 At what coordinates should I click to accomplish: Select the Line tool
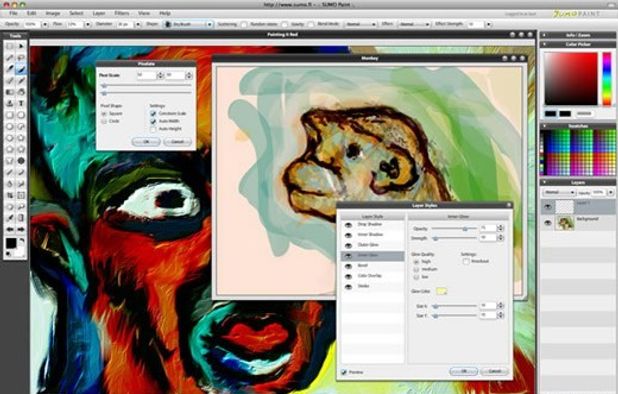[x=10, y=172]
